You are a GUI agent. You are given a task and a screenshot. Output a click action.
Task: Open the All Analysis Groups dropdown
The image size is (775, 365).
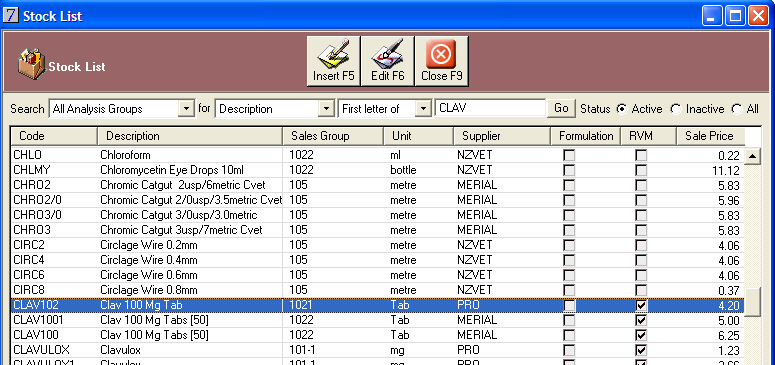[x=186, y=109]
